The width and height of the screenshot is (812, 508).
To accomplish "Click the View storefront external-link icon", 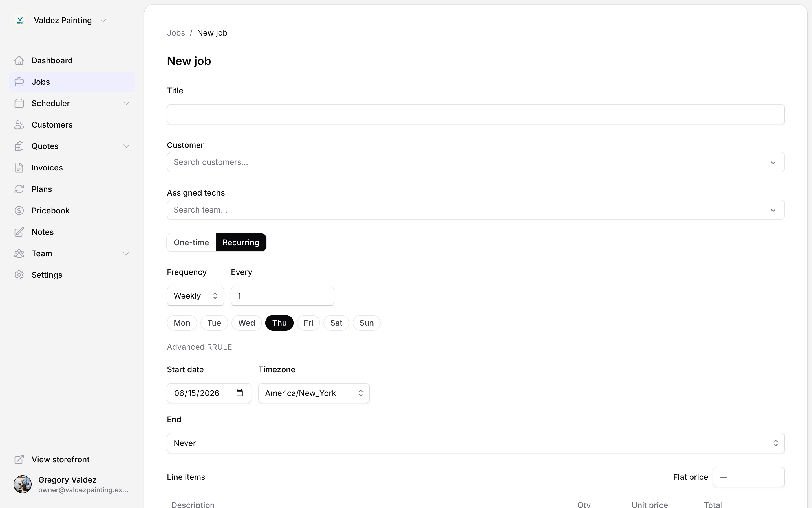I will click(19, 460).
